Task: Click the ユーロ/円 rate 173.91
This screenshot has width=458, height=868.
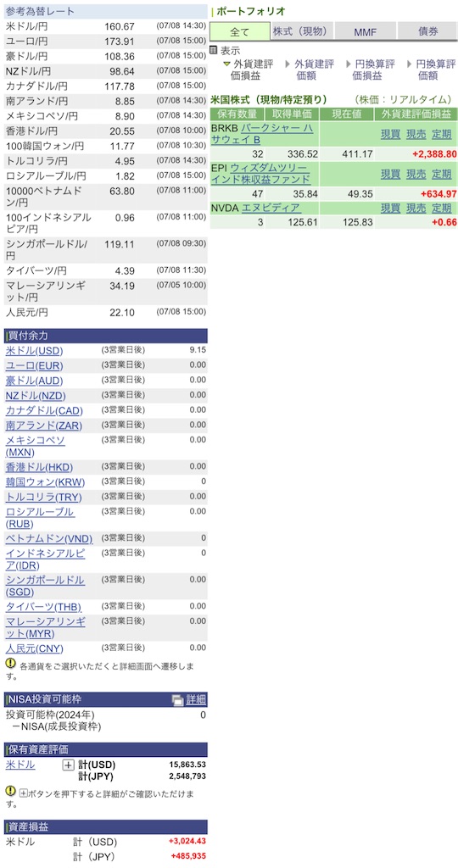Action: click(x=120, y=42)
